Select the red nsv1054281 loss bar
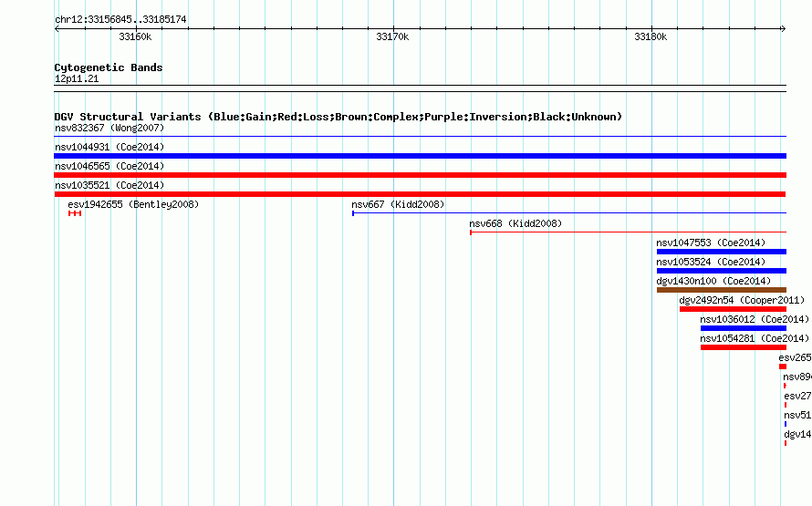Viewport: 812px width, 506px height. point(744,347)
